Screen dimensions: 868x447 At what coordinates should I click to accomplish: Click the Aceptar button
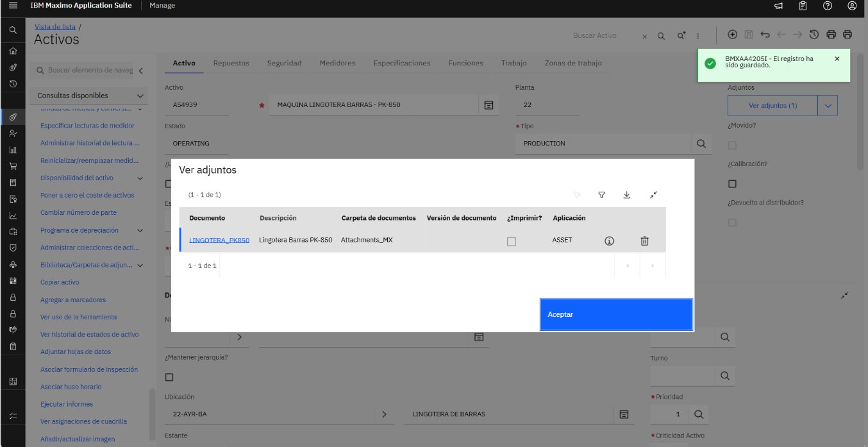click(x=616, y=314)
